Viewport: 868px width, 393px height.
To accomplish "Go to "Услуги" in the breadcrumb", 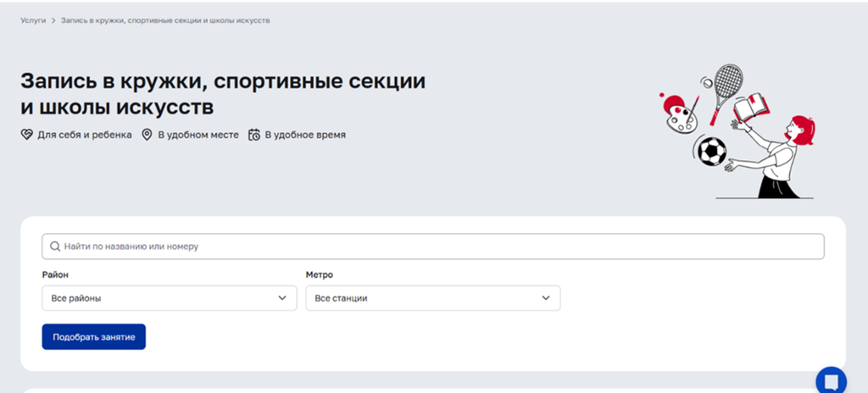I will pyautogui.click(x=33, y=19).
